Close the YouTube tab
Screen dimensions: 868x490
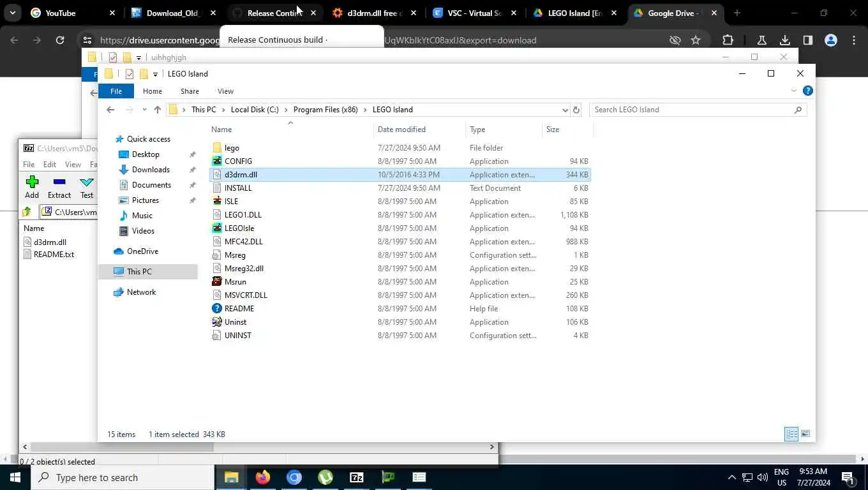click(112, 13)
